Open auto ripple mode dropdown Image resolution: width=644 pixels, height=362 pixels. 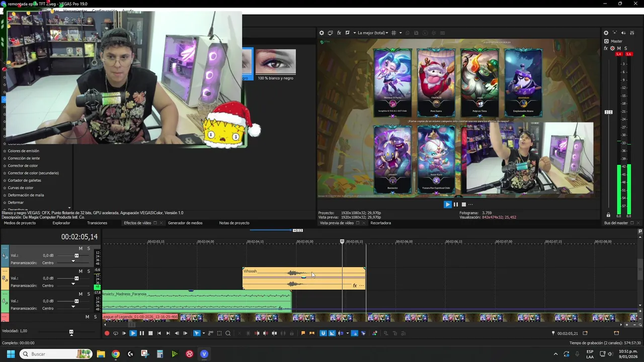[348, 333]
